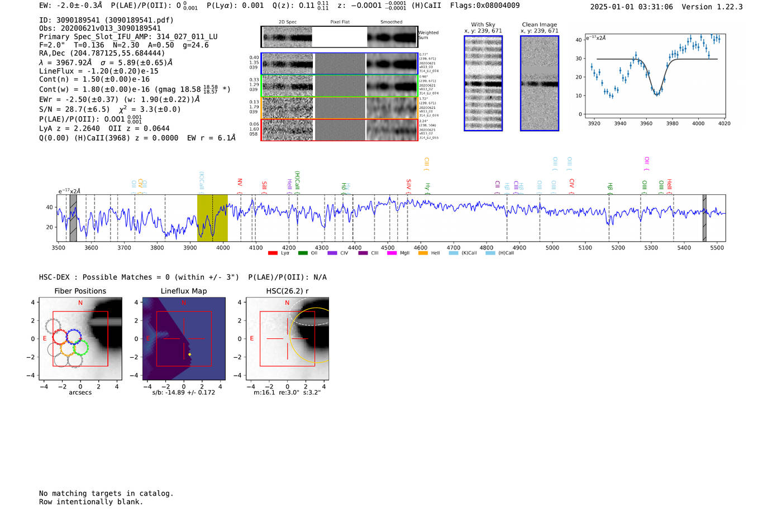Click the 'Q(z): 0.11' header value

[x=293, y=6]
